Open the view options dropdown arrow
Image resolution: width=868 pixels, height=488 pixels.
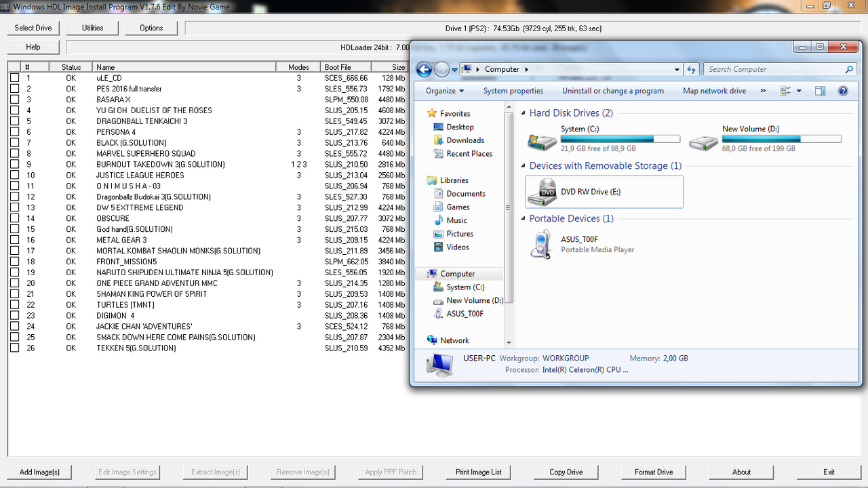(x=799, y=91)
